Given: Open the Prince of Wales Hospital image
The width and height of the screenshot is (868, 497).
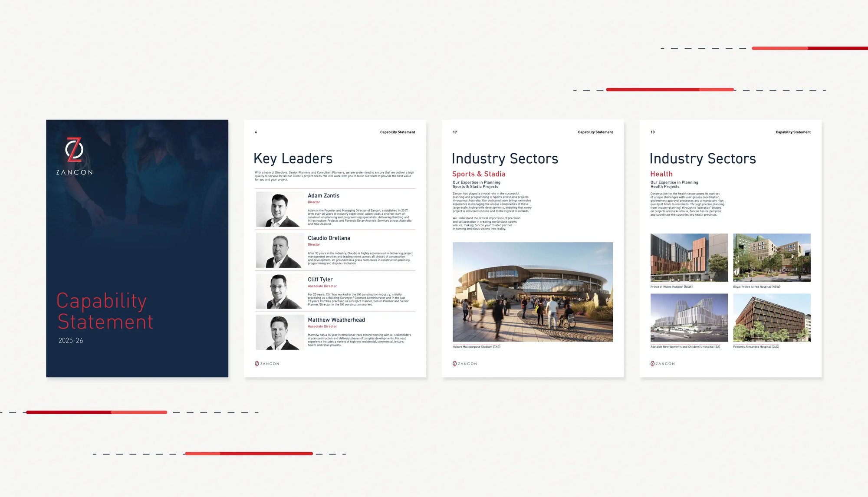Looking at the screenshot, I should pos(689,258).
